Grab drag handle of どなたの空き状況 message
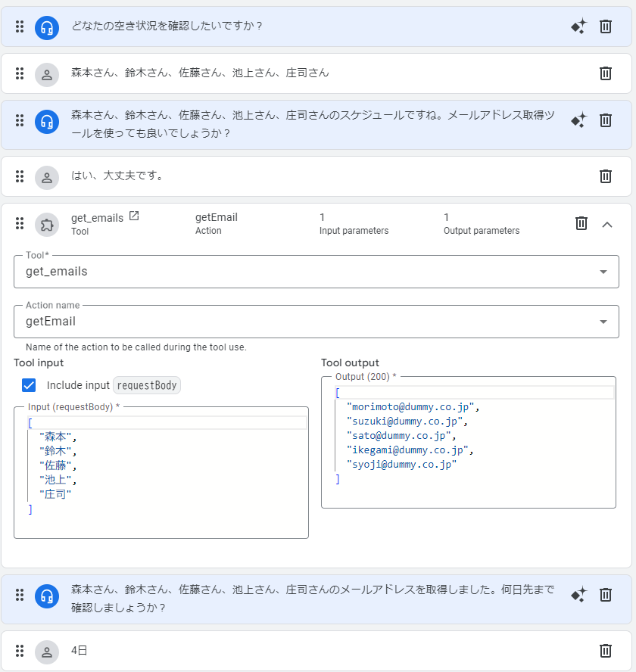 click(x=20, y=26)
